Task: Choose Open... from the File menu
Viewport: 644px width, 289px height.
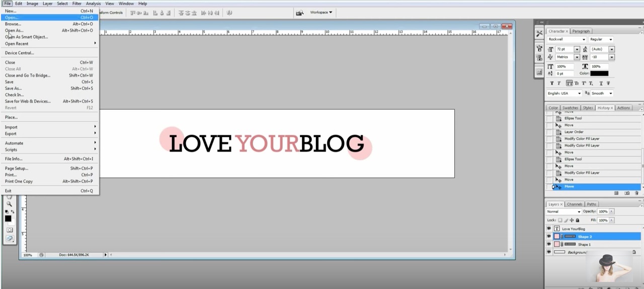Action: 49,18
